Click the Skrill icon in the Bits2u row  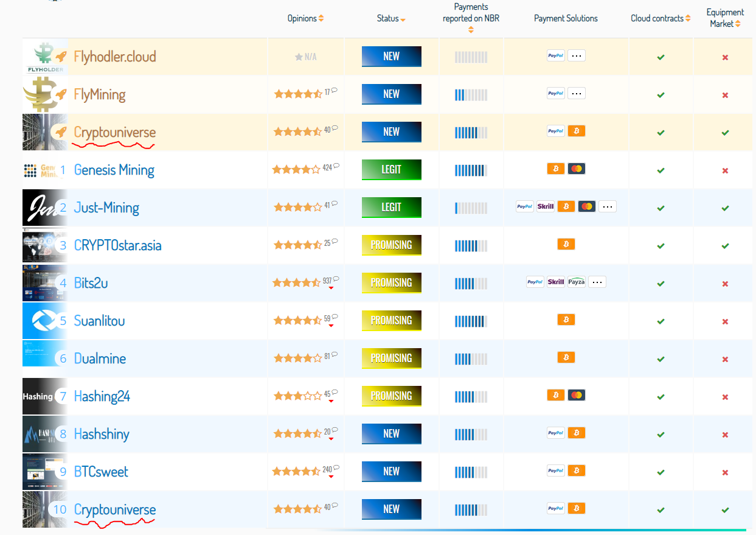click(556, 282)
